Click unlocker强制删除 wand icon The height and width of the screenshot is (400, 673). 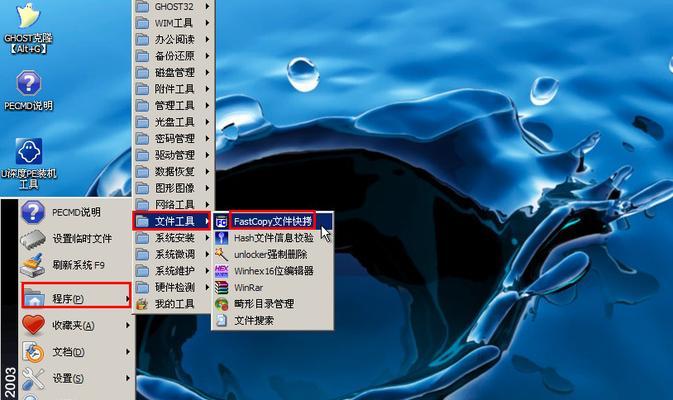point(221,254)
